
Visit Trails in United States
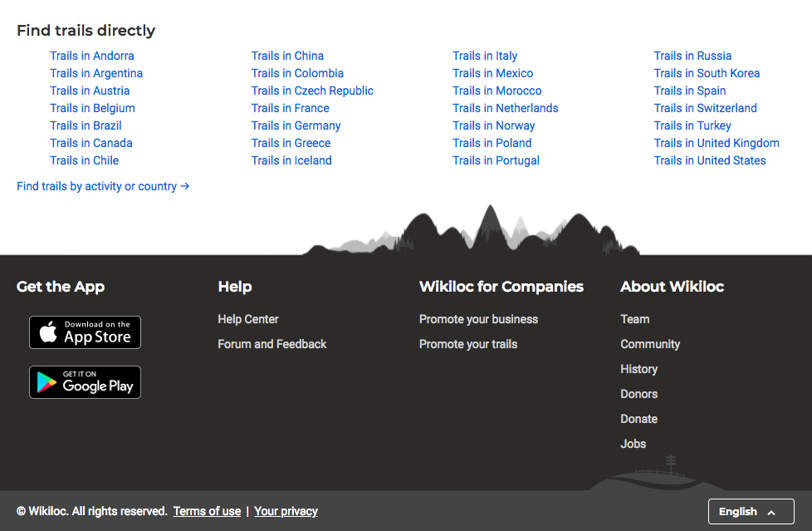pyautogui.click(x=710, y=160)
